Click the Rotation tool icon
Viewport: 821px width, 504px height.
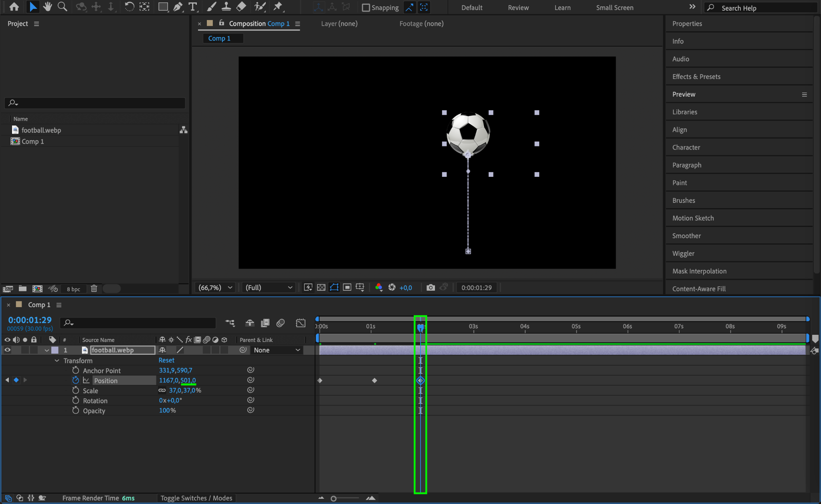click(x=129, y=7)
